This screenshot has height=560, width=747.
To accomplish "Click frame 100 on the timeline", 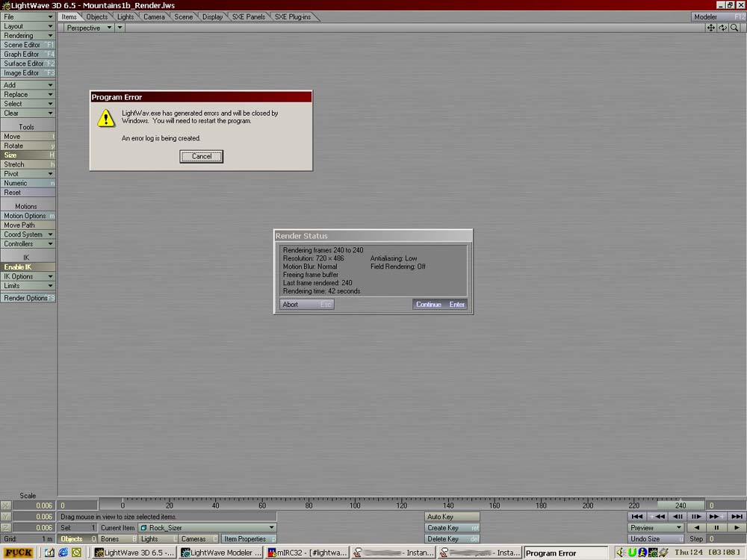I will tap(355, 505).
